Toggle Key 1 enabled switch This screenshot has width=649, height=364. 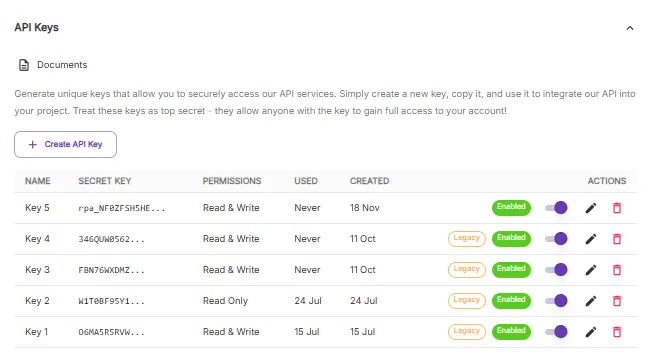click(556, 331)
